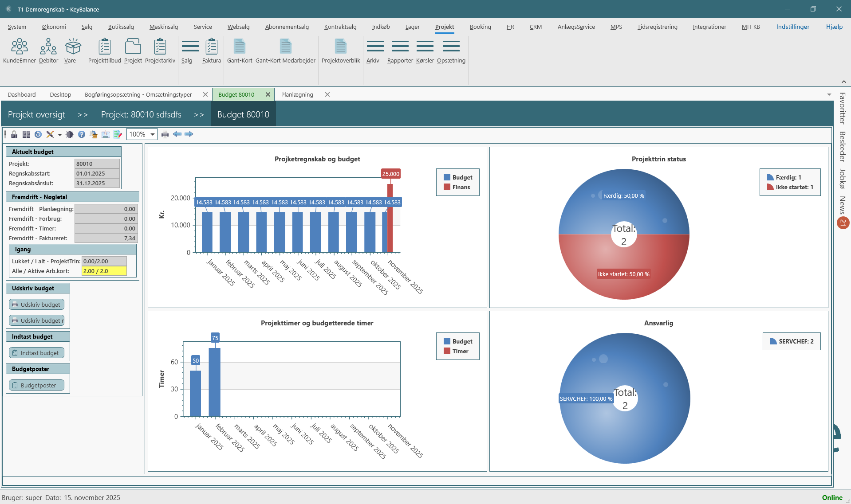This screenshot has width=851, height=504.
Task: Toggle the Budget series in the Projektregnskab legend
Action: pos(458,177)
